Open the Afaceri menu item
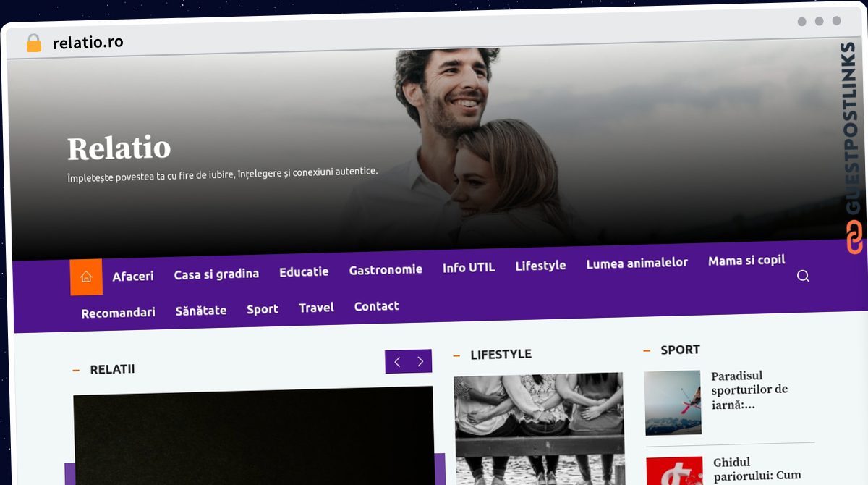Viewport: 868px width, 485px height. 133,276
